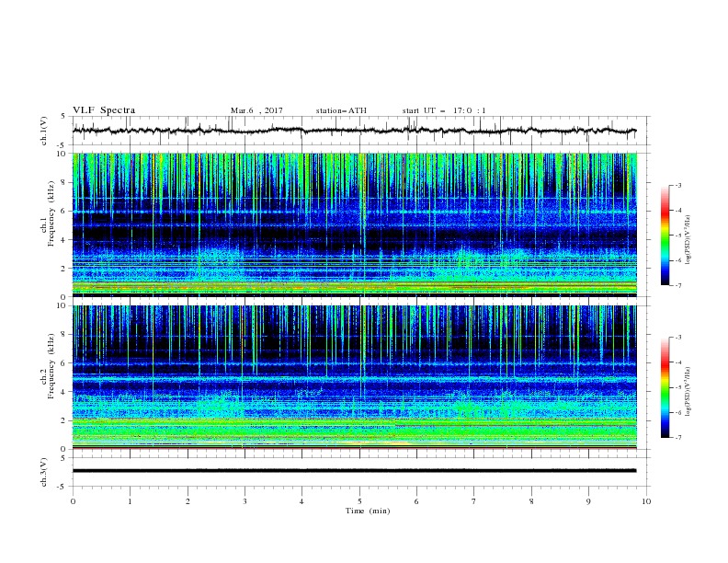
Task: Click the ch.1 spectrogram color scale bar
Action: point(665,236)
